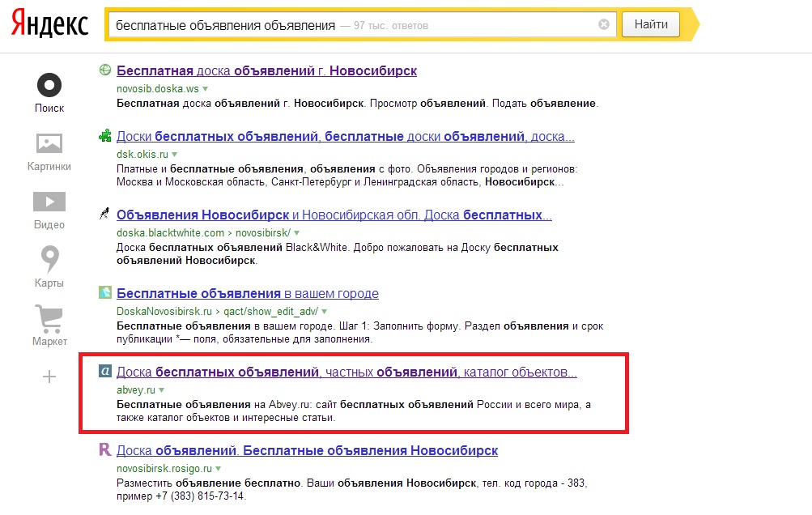Open the Видео video search icon
This screenshot has width=812, height=515.
coord(49,202)
